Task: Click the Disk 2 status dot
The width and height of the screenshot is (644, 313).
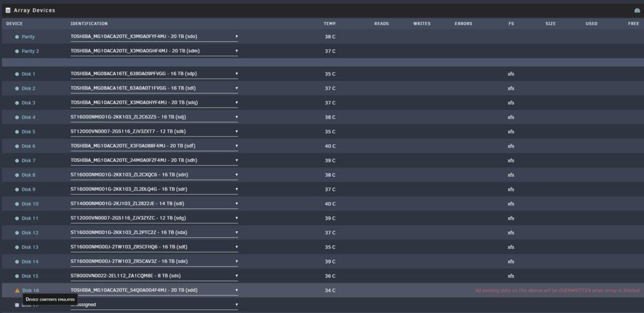Action: 17,88
